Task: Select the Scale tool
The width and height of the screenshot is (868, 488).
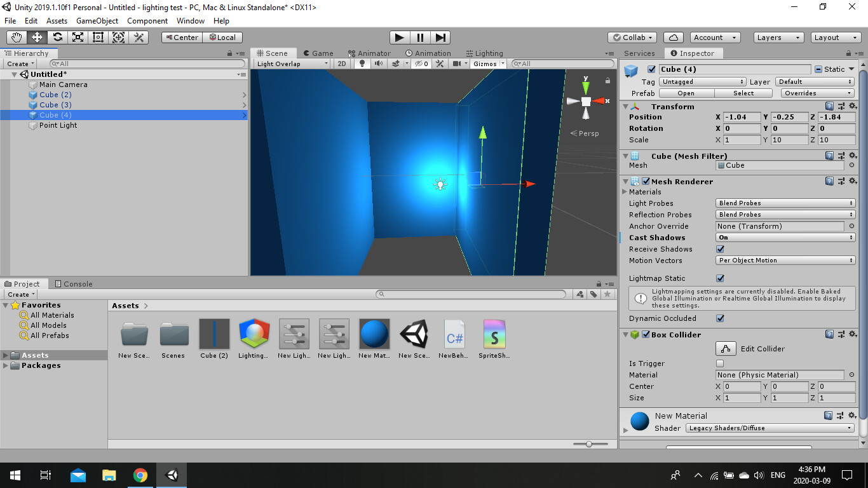Action: [77, 37]
